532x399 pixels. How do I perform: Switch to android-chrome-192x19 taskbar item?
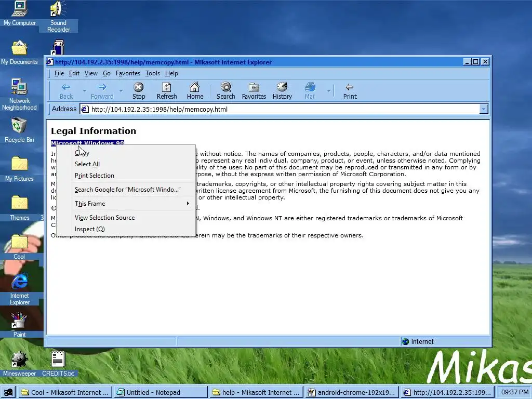click(352, 393)
